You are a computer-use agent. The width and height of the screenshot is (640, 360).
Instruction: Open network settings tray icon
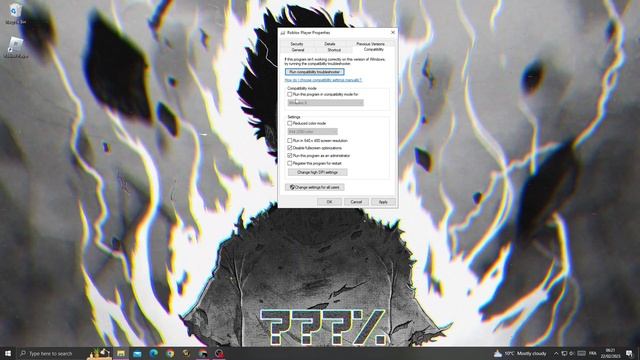(564, 353)
